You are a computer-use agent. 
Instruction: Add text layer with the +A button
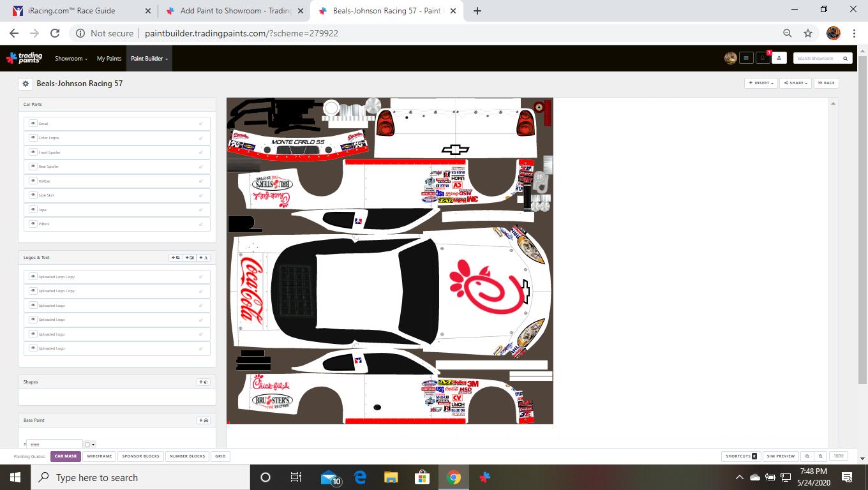(204, 258)
